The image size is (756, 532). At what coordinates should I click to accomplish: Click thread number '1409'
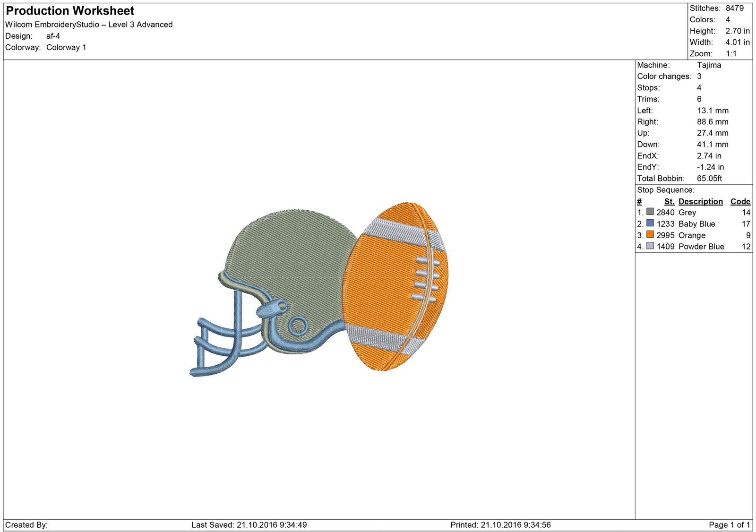point(665,247)
